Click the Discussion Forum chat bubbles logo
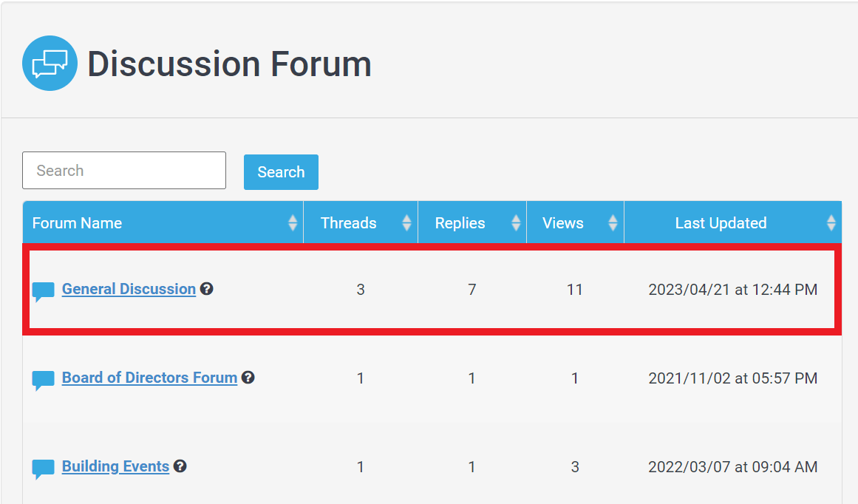This screenshot has width=858, height=504. click(x=50, y=64)
